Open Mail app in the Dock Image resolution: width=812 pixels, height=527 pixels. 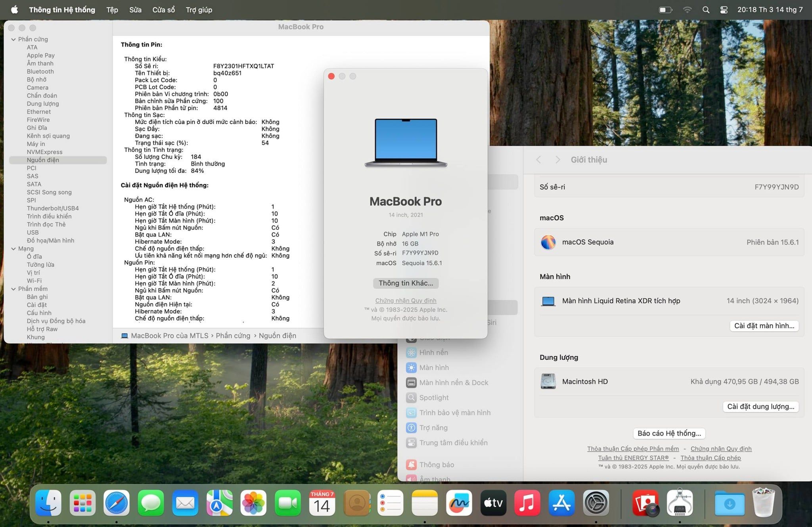[x=185, y=503]
